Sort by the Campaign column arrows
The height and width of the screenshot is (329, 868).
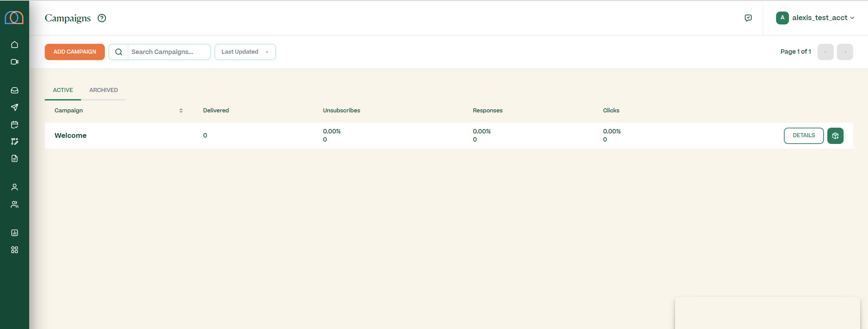point(181,111)
